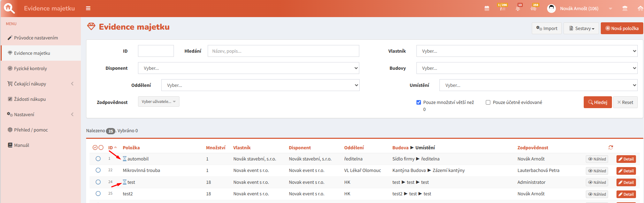The image size is (644, 203).
Task: Click the Reset filter button
Action: (x=625, y=102)
